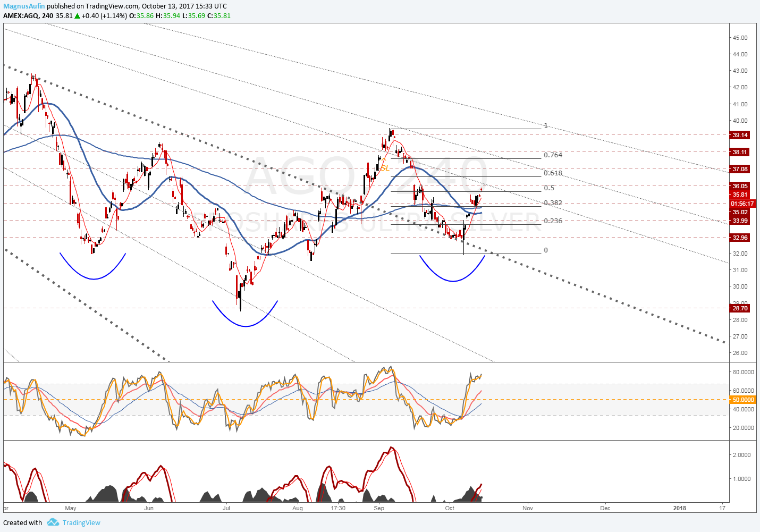
Task: Click the +0.40 (+1.14%) change value
Action: click(104, 15)
